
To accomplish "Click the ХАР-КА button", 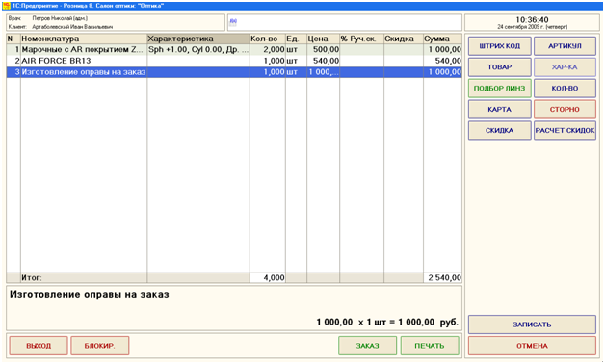I will click(565, 67).
